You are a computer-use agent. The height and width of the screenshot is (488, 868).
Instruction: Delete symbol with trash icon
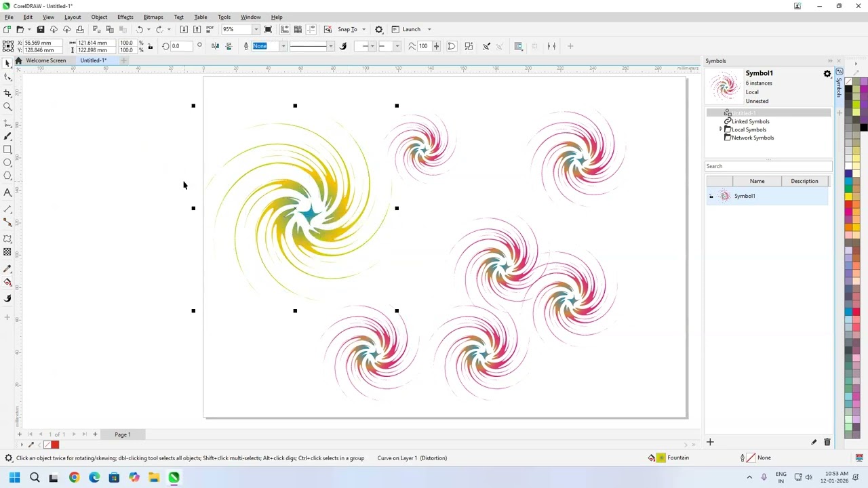tap(827, 442)
